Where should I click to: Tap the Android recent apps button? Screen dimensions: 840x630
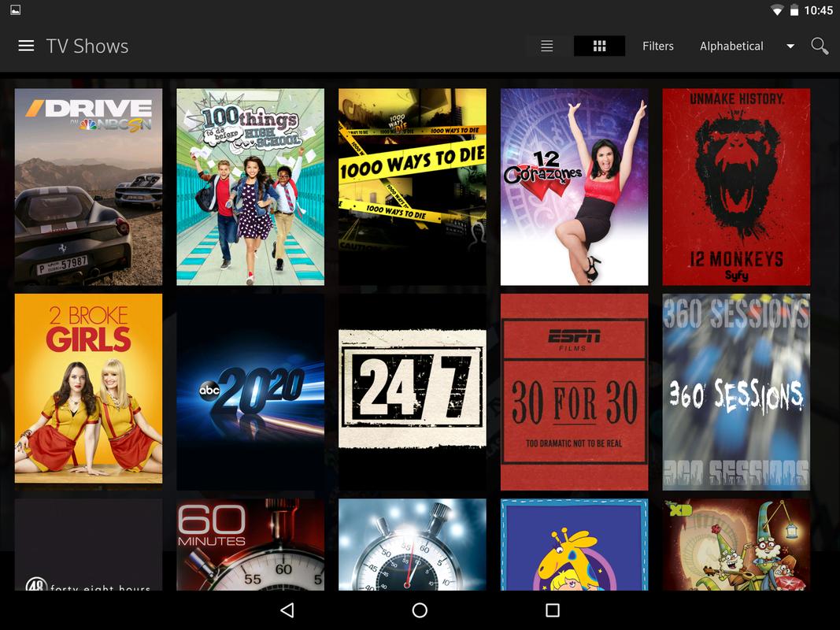[x=553, y=610]
